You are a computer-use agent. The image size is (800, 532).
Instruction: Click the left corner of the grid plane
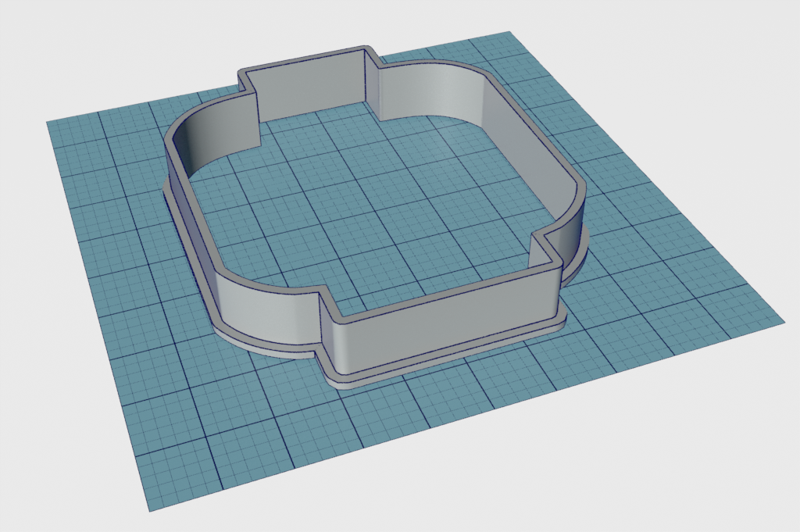48,123
